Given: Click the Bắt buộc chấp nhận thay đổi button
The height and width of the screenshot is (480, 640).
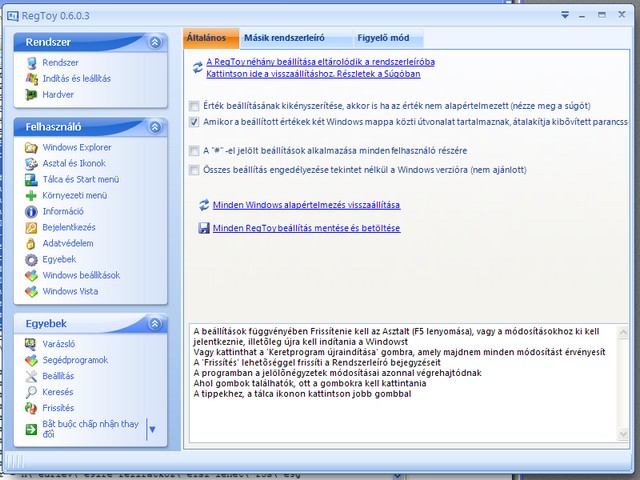Looking at the screenshot, I should 90,429.
